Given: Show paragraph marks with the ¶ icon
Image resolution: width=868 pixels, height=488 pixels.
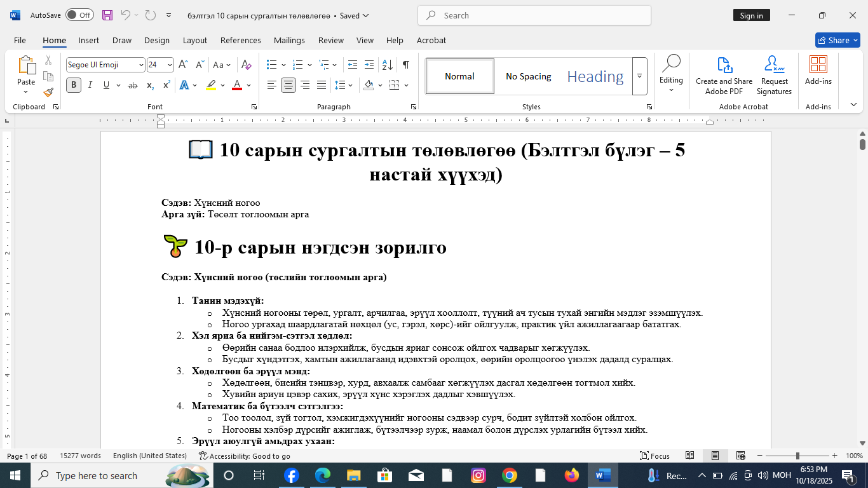Looking at the screenshot, I should click(x=405, y=64).
